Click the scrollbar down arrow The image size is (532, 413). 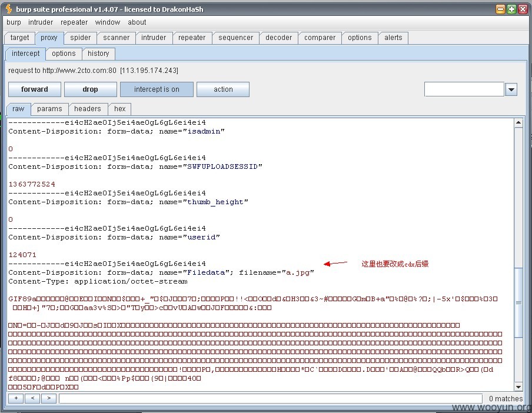click(x=518, y=387)
